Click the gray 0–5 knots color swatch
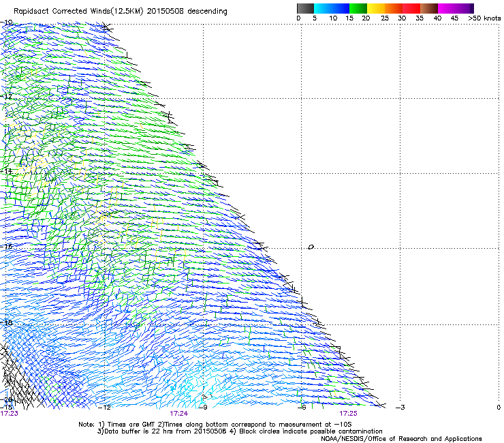The image size is (504, 443). (x=305, y=8)
